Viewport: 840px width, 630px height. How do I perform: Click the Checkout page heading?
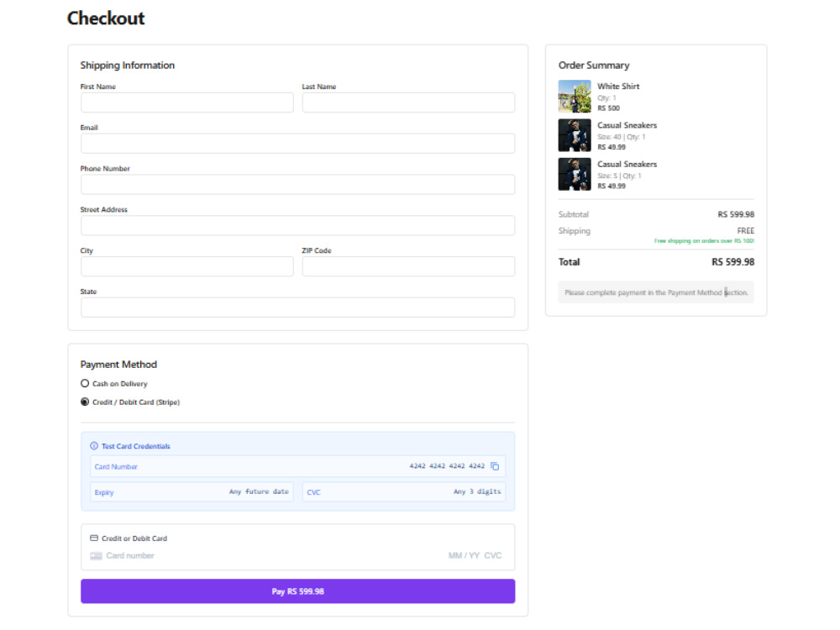[106, 18]
